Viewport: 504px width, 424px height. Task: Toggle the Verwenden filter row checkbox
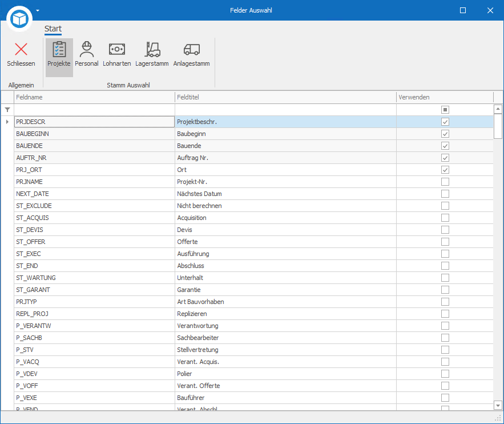[x=445, y=110]
